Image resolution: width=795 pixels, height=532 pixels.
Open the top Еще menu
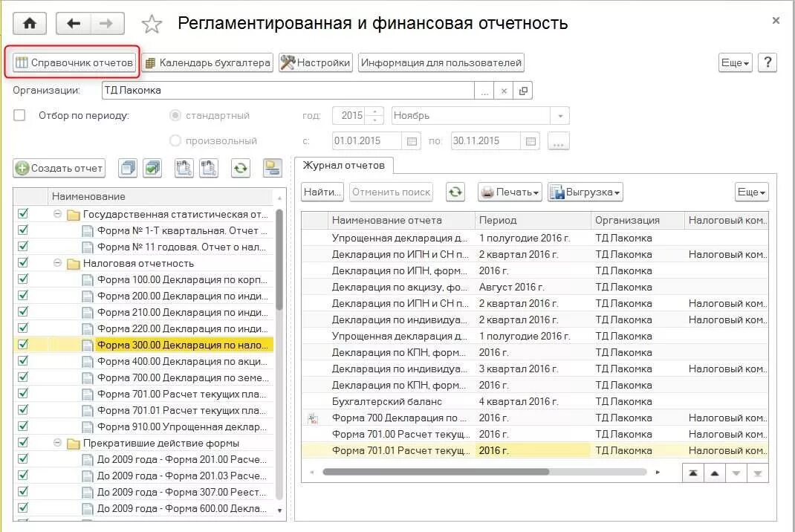coord(735,63)
